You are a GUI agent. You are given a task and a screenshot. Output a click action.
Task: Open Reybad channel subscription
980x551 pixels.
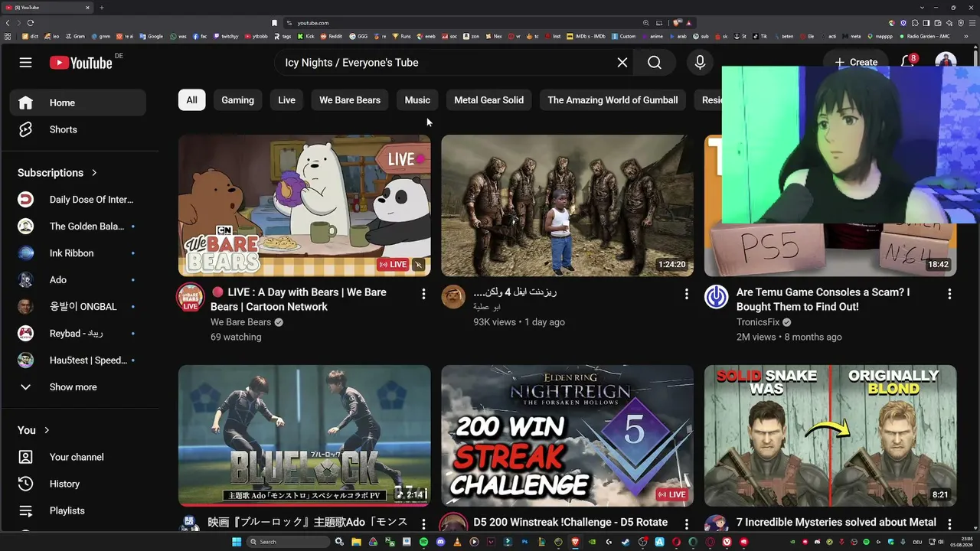point(77,334)
